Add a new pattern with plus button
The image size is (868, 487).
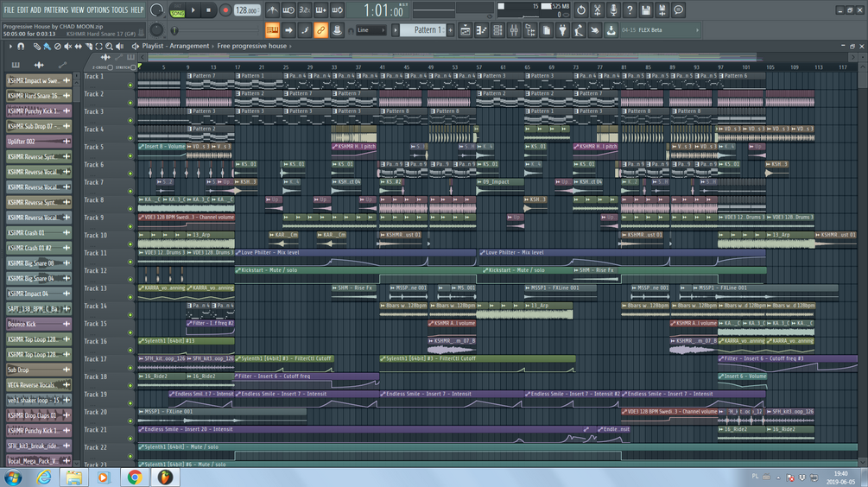tap(451, 30)
